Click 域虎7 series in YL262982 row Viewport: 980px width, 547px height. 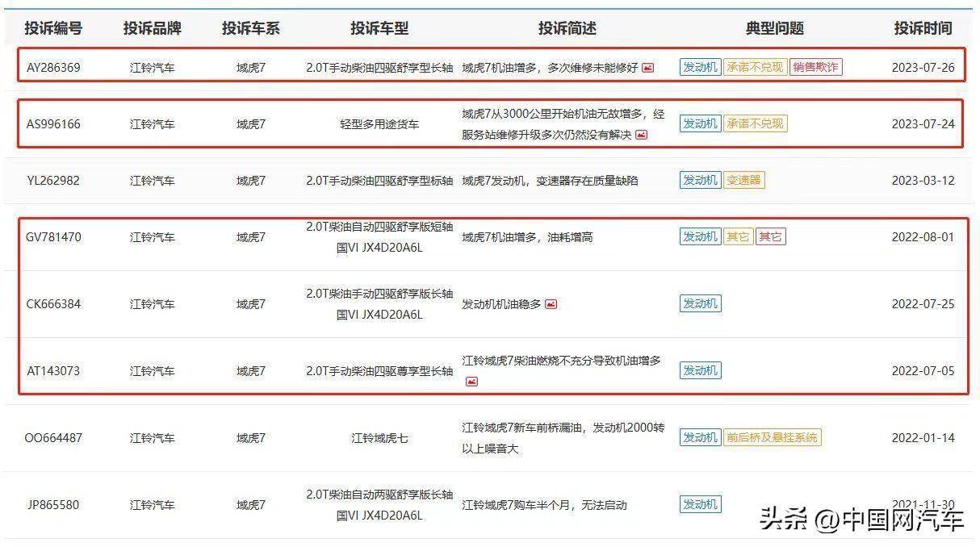tap(251, 181)
